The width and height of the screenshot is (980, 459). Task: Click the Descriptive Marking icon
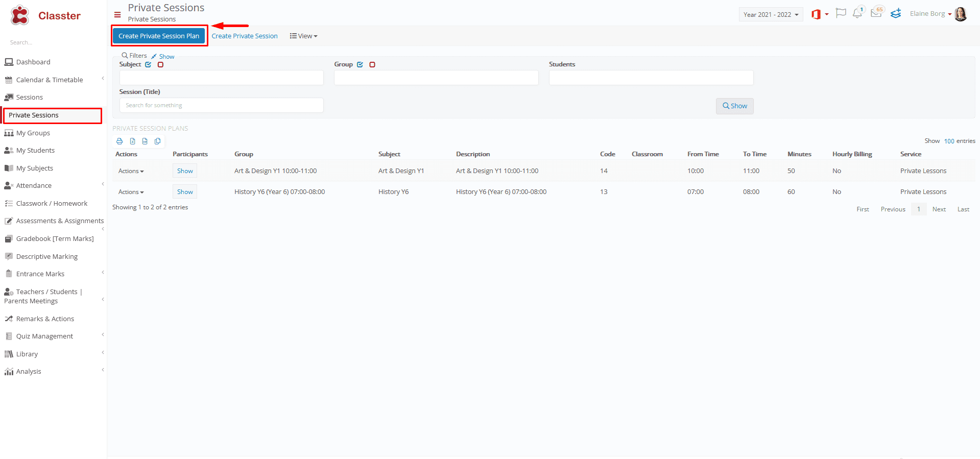9,256
